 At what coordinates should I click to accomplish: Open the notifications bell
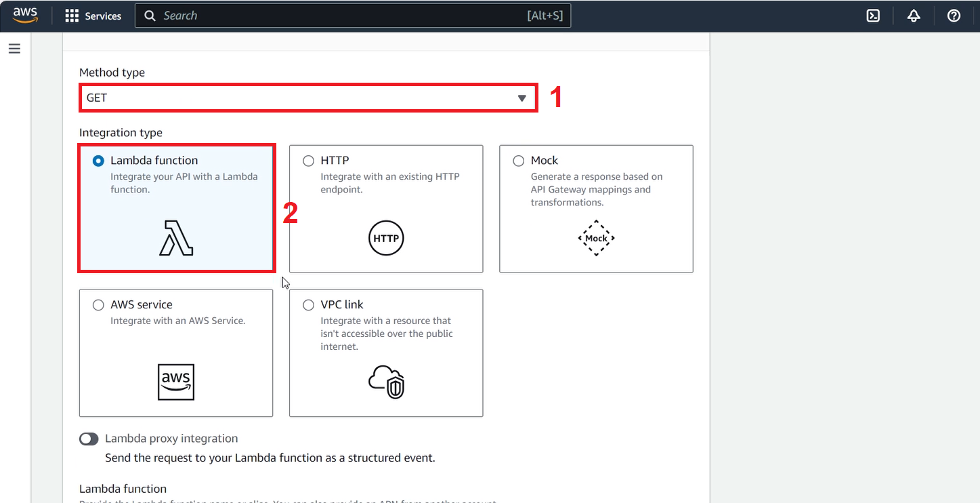(913, 15)
